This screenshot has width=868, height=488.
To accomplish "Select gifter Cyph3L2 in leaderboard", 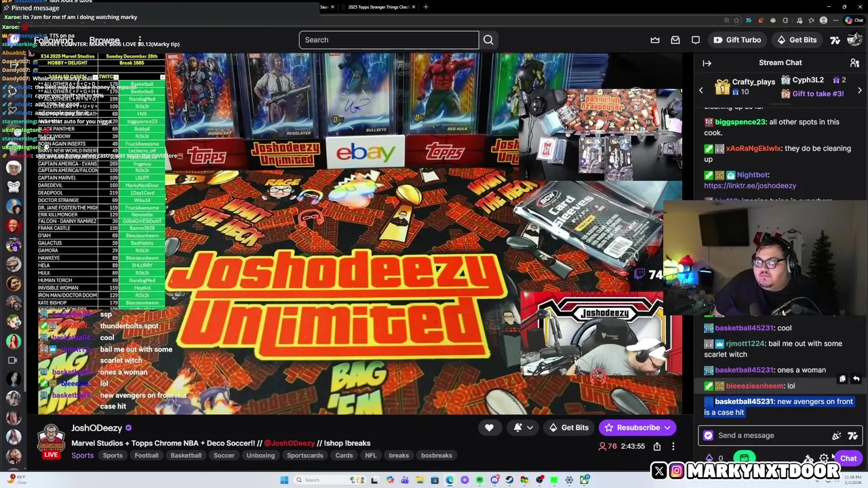I will point(808,80).
